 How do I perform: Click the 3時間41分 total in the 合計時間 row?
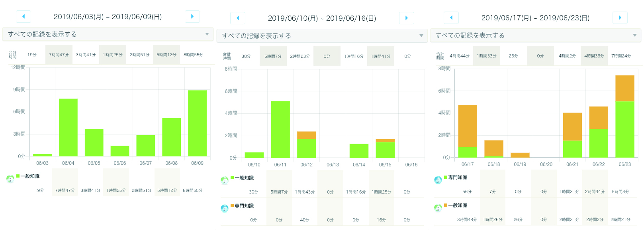tap(86, 55)
